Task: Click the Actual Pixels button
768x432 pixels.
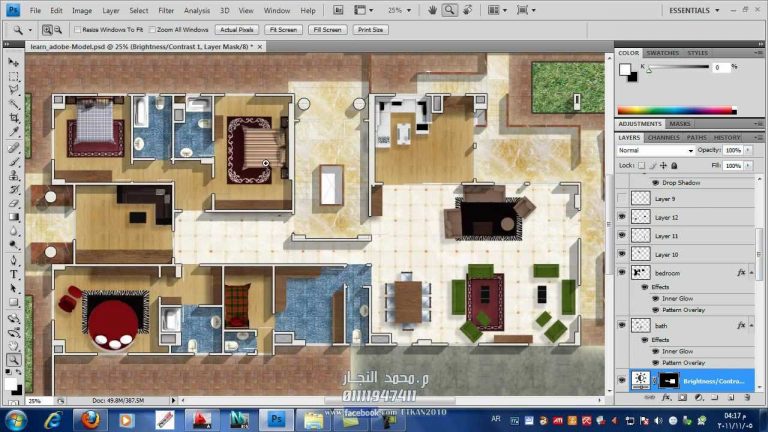Action: coord(236,30)
